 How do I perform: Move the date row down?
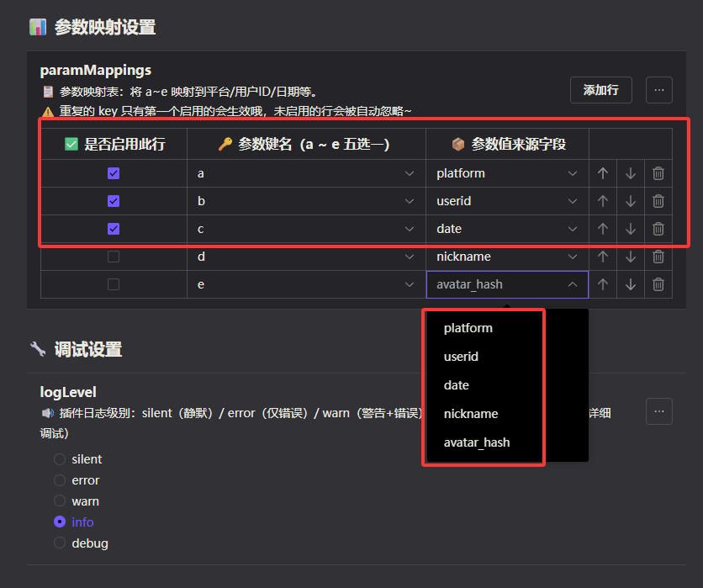(x=631, y=229)
